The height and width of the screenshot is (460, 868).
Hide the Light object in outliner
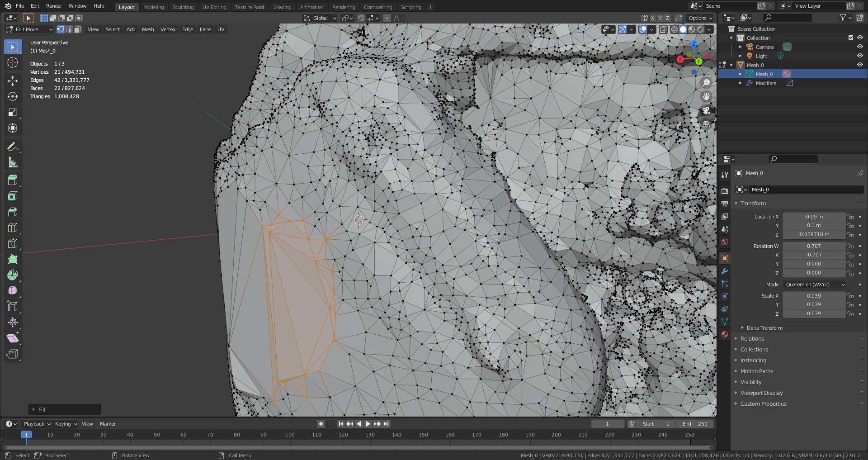pyautogui.click(x=860, y=56)
